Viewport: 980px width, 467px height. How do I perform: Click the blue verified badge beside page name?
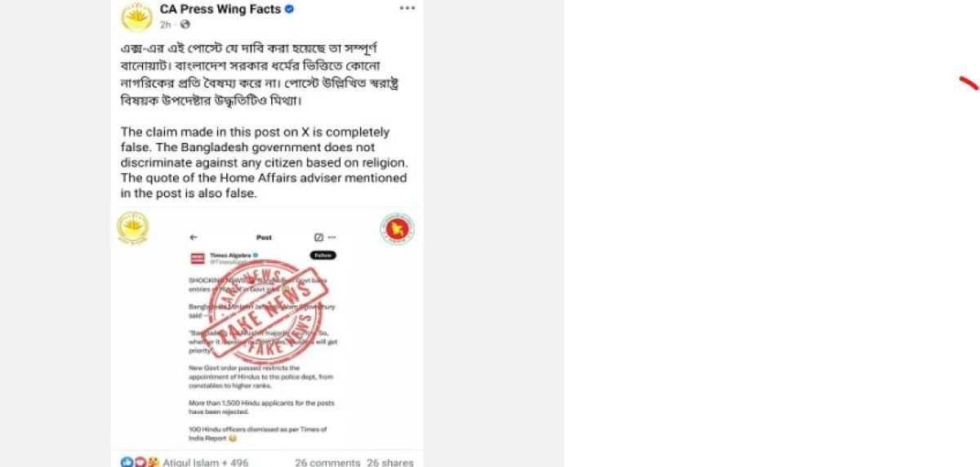[289, 10]
